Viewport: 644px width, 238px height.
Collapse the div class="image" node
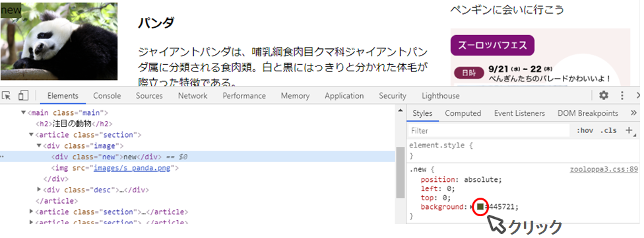(x=39, y=145)
